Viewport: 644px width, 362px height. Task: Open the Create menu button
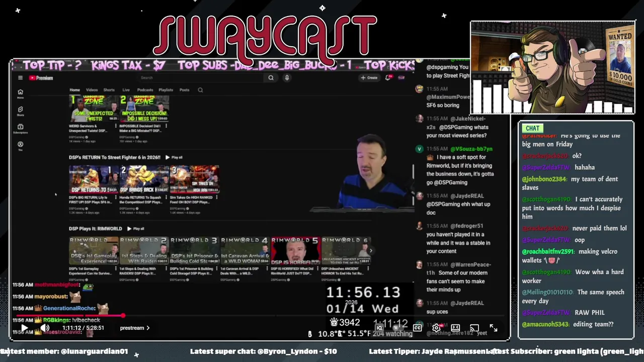click(369, 78)
